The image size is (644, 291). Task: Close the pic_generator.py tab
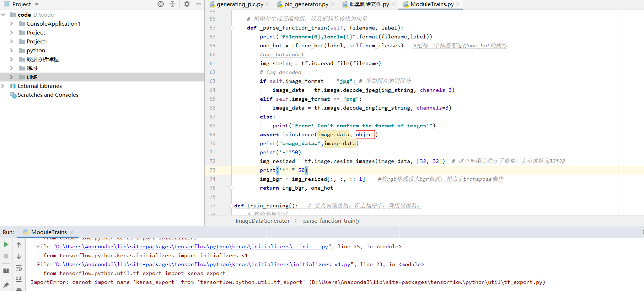[x=333, y=4]
